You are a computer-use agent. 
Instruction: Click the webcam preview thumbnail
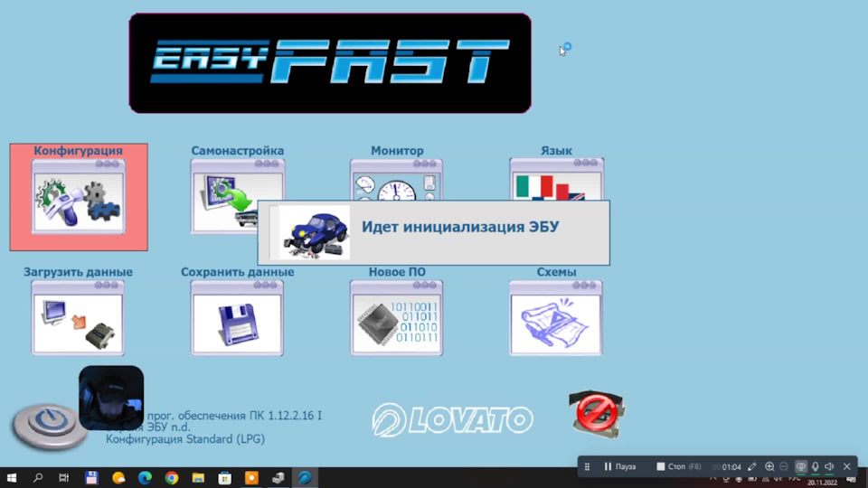pos(111,398)
